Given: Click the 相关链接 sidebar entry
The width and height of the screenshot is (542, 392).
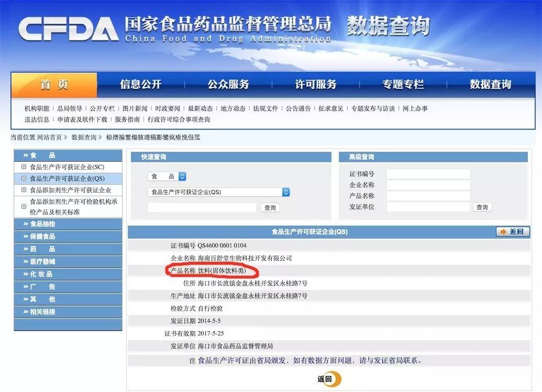Looking at the screenshot, I should pos(42,311).
